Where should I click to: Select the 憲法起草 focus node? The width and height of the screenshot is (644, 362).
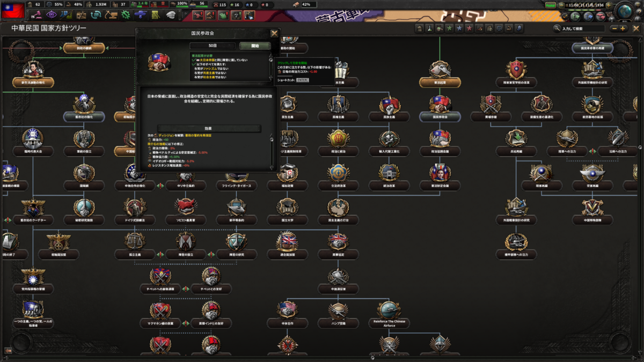pos(440,82)
